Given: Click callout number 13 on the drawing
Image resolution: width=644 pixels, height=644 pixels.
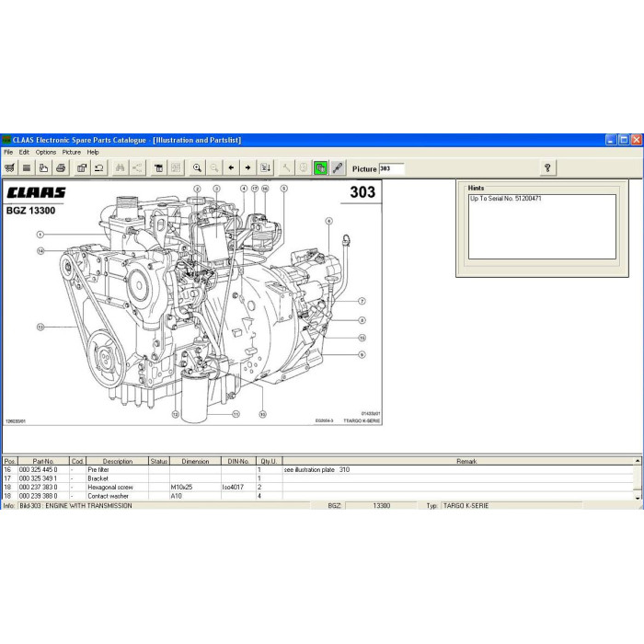Looking at the screenshot, I should click(40, 327).
